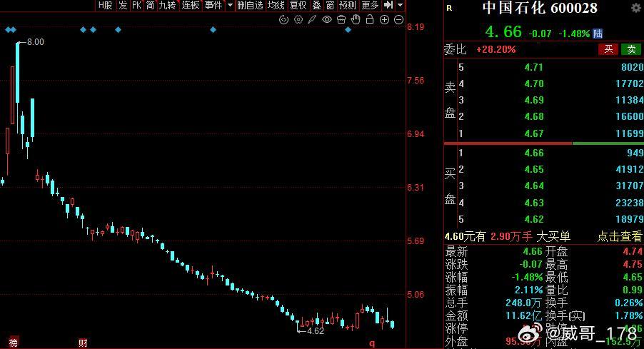644x349 pixels.
Task: Click the 振幅 2.11% value
Action: (x=528, y=290)
